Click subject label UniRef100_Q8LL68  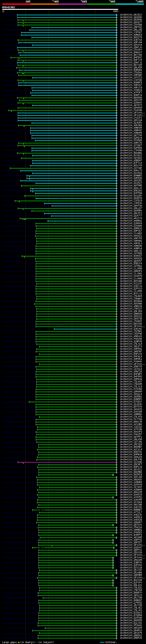(x=131, y=30)
